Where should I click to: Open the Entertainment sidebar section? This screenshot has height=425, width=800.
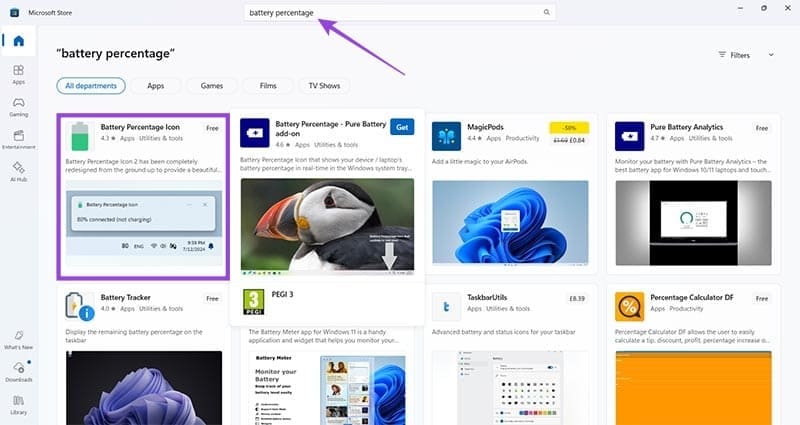[18, 139]
